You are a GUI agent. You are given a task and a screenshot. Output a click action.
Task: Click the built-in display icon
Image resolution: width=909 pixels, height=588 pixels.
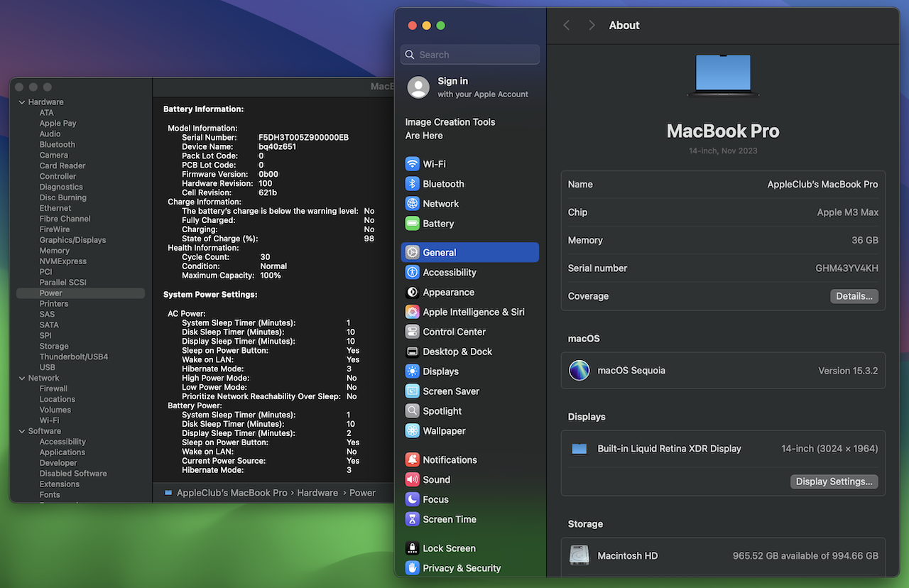click(x=579, y=449)
